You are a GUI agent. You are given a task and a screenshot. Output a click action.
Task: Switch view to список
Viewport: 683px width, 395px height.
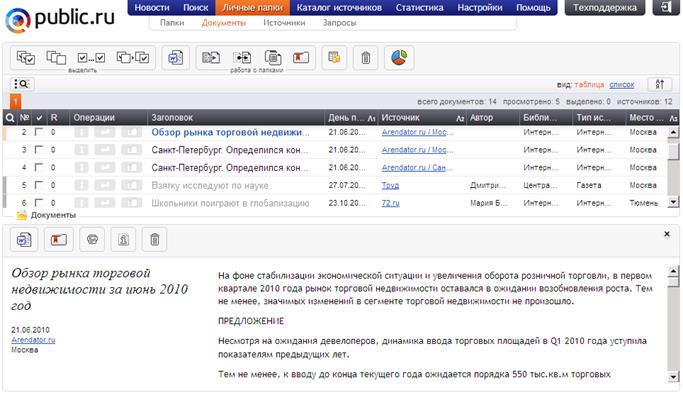(x=622, y=84)
